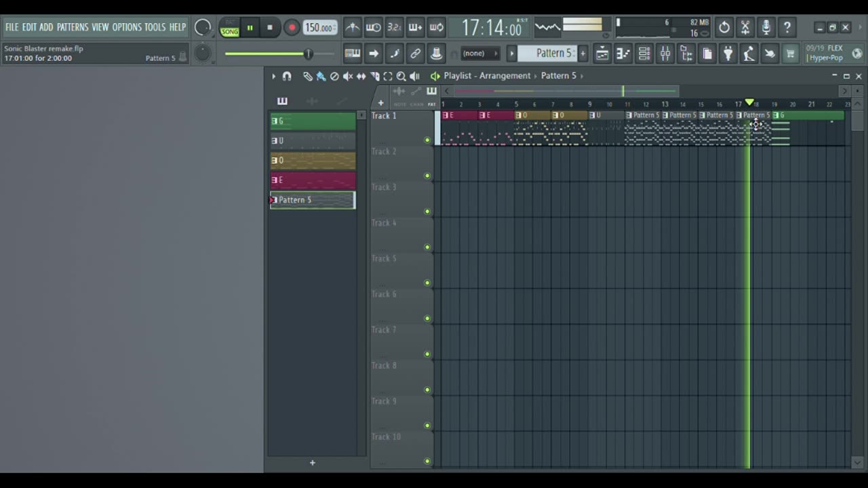Image resolution: width=868 pixels, height=488 pixels.
Task: Select the Slip tool in Playlist
Action: [361, 77]
